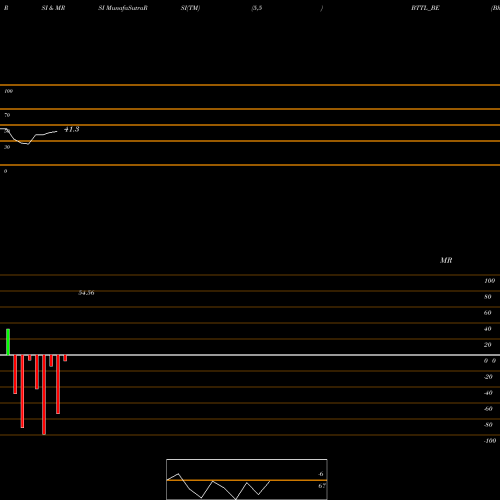Viewport: 500px width, 500px height.
Task: Click the 41.3 RSI value label
Action: (x=72, y=129)
